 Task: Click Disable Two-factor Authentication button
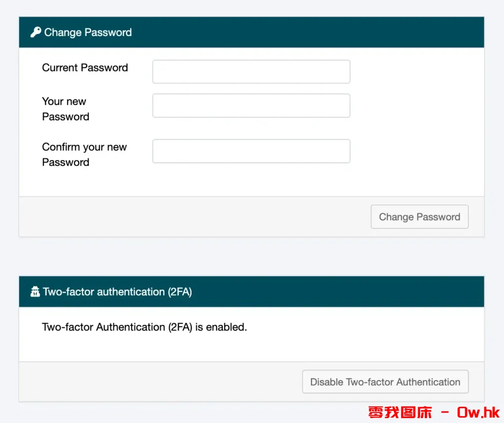[385, 382]
